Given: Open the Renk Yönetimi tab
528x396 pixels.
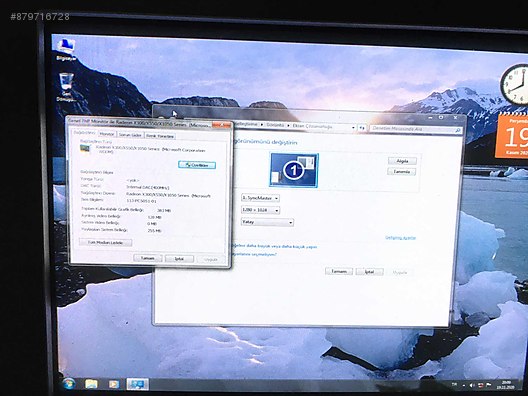Looking at the screenshot, I should click(x=160, y=136).
